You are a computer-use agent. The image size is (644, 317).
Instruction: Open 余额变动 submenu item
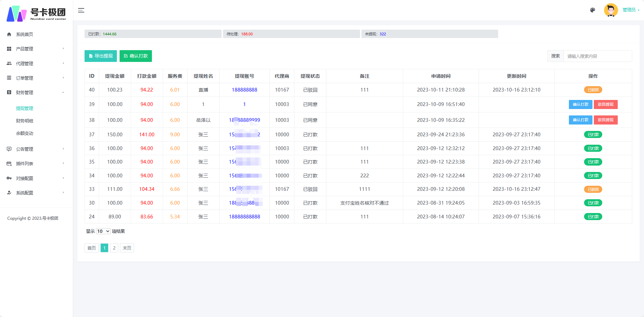[x=25, y=133]
